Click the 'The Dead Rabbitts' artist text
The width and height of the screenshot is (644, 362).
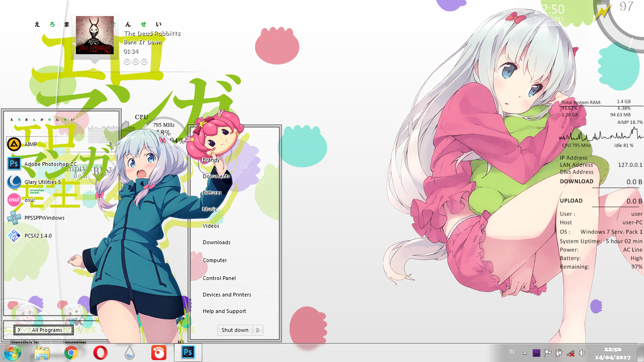[152, 33]
